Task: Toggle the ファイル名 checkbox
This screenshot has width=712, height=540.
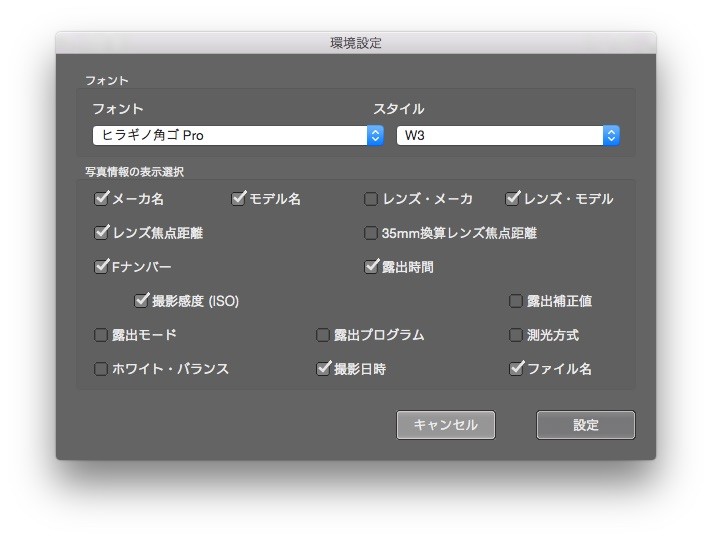Action: pyautogui.click(x=515, y=369)
